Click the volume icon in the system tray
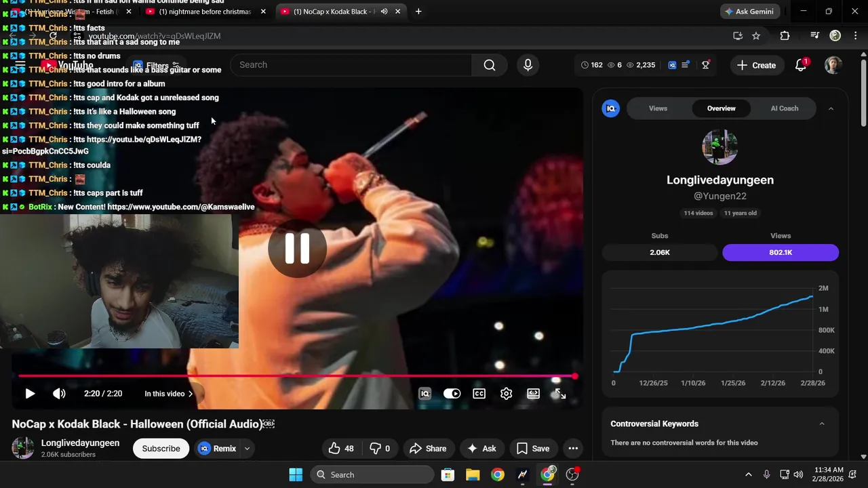868x488 pixels. pyautogui.click(x=798, y=474)
